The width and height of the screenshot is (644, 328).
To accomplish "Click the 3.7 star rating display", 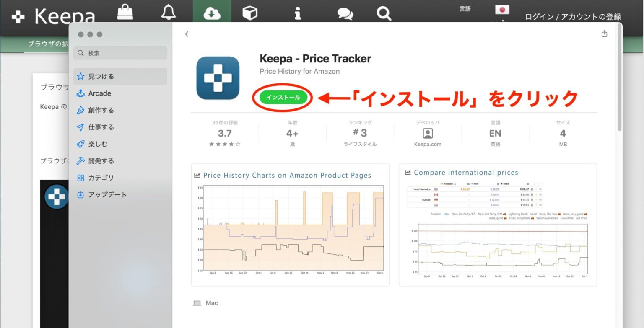I will tap(225, 133).
